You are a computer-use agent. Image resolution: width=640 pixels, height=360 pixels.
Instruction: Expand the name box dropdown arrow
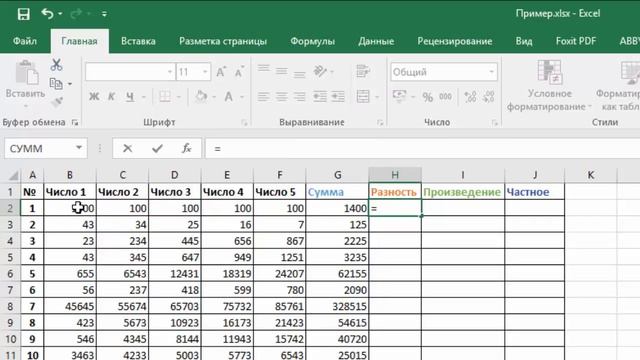pyautogui.click(x=79, y=148)
